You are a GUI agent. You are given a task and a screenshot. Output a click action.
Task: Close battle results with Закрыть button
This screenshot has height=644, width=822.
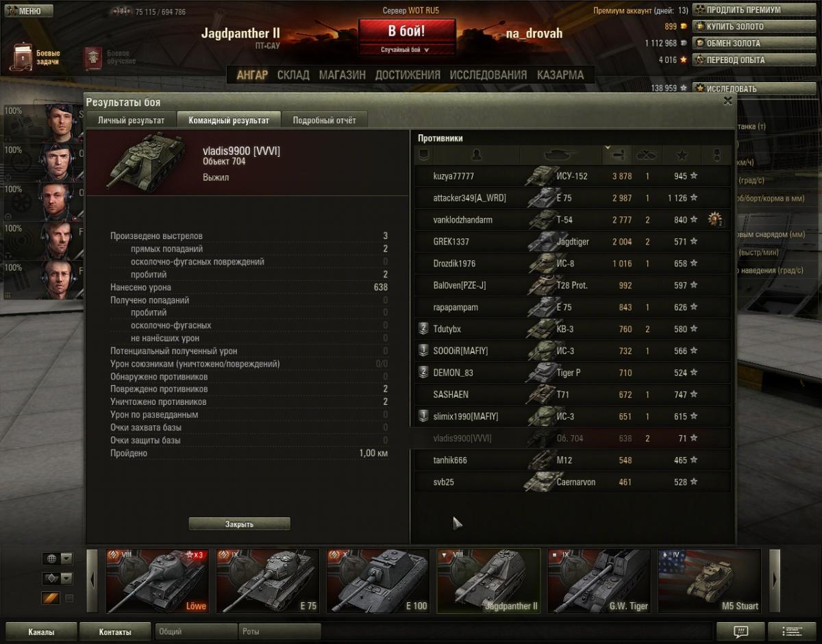tap(240, 524)
